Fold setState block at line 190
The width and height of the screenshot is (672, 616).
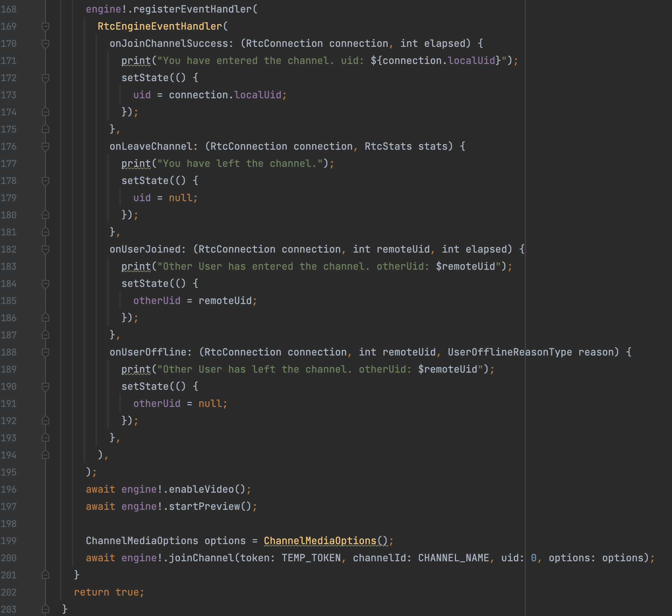46,387
